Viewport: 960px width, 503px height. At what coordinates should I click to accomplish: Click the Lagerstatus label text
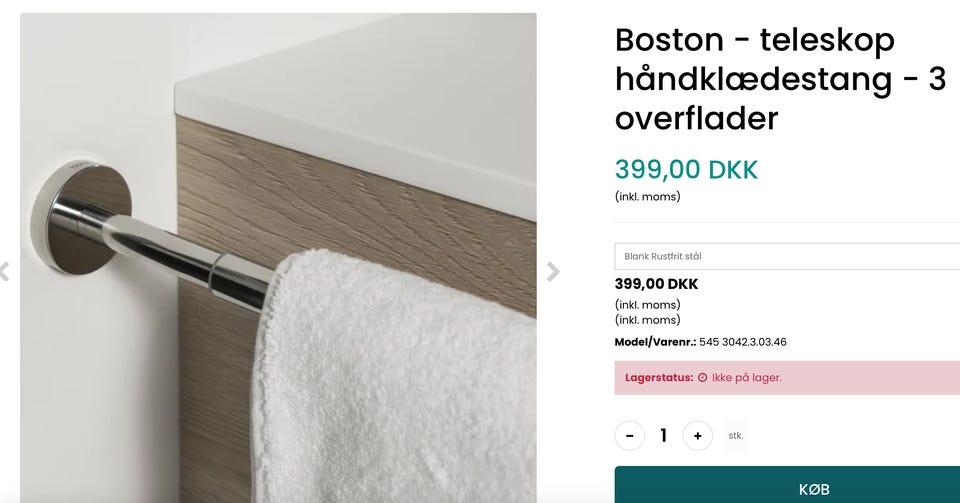point(659,378)
